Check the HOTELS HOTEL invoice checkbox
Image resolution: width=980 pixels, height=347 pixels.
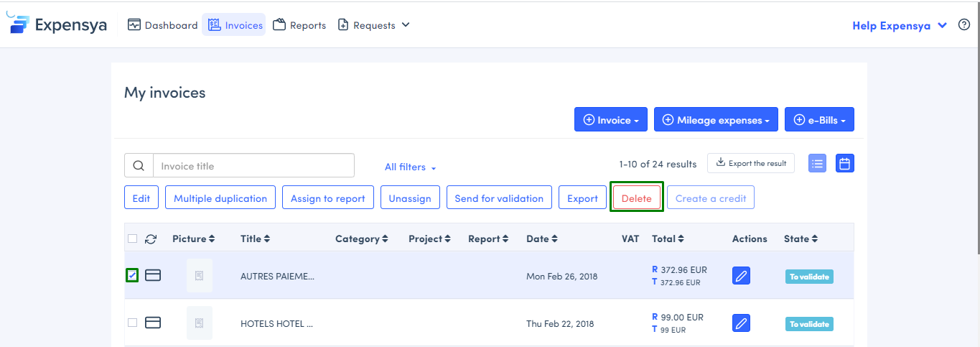[x=132, y=323]
